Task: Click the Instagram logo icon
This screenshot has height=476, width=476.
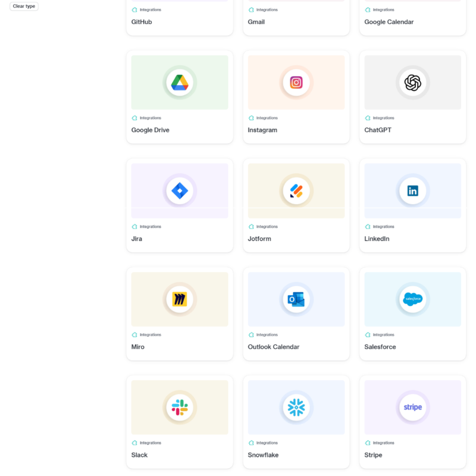Action: [296, 83]
